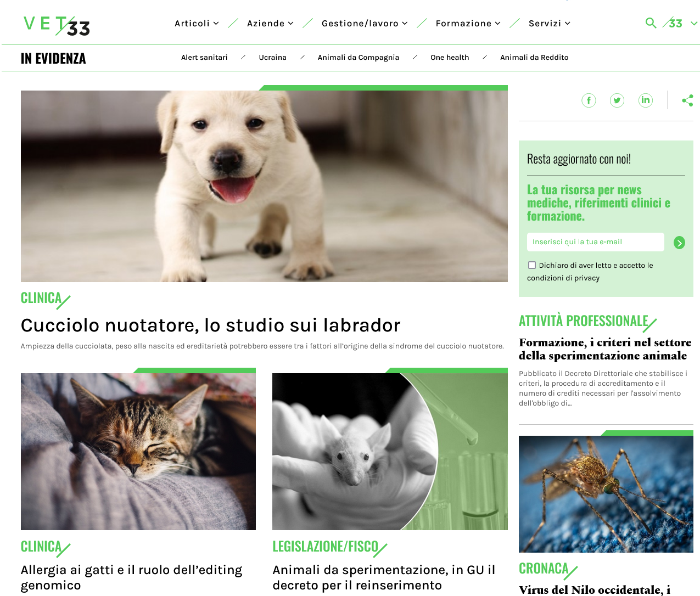Click the green share icon
The image size is (700, 596).
click(x=687, y=100)
